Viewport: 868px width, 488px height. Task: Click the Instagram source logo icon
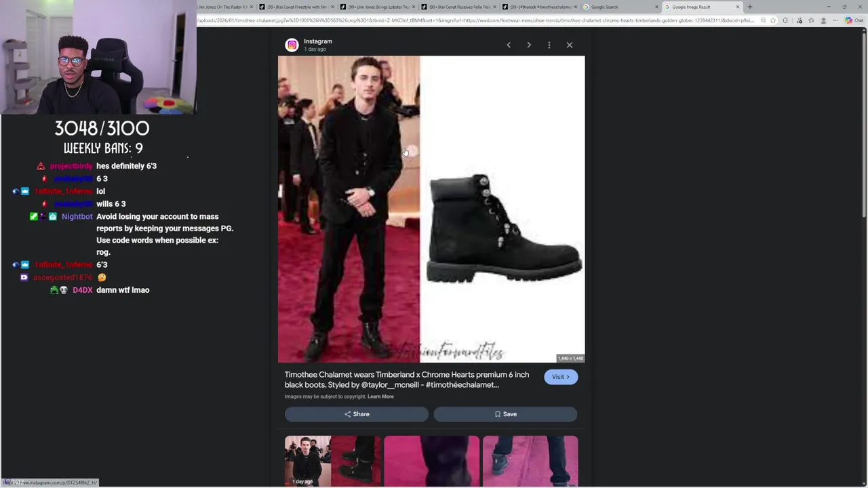click(292, 45)
